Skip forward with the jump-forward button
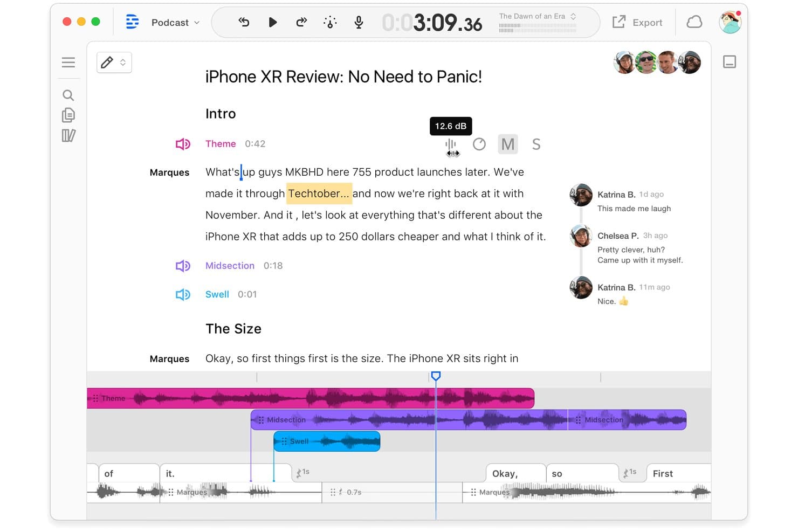The image size is (798, 532). point(301,22)
